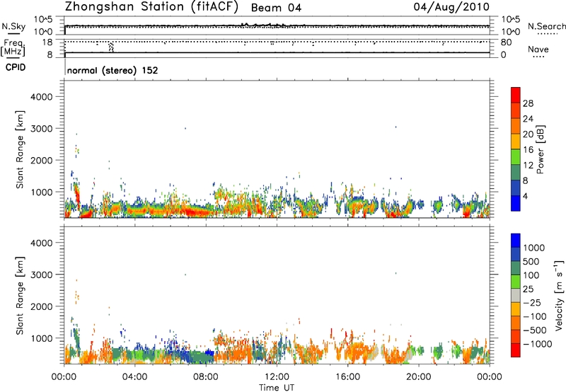Click the 'Zhongshan Station (fitACF)' plot title
The height and width of the screenshot is (392, 566).
pos(151,7)
